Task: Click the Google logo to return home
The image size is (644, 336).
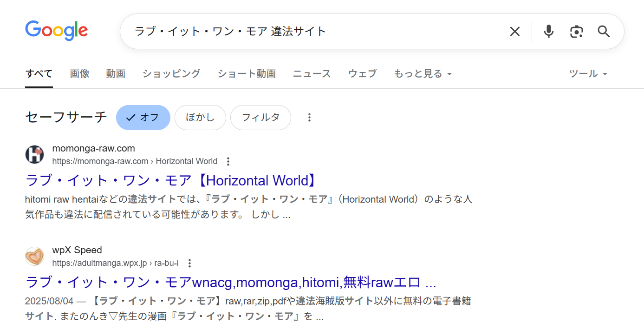Action: tap(56, 31)
